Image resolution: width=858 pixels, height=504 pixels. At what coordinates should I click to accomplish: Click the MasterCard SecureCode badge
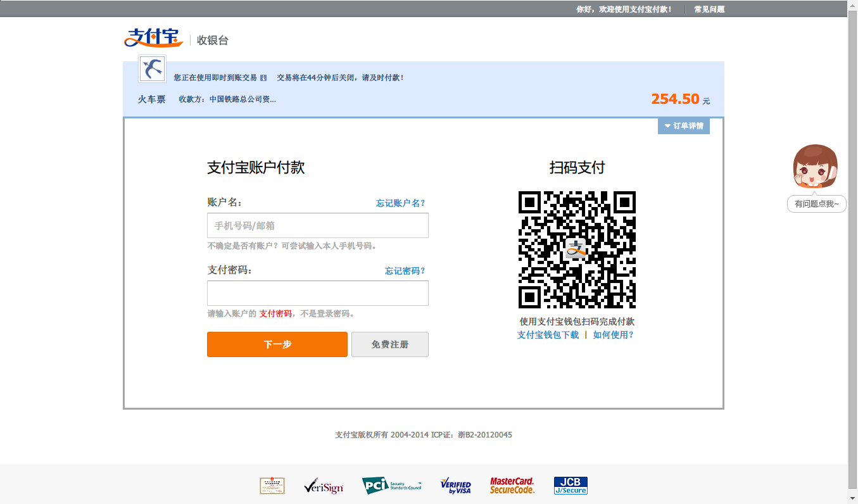tap(512, 486)
